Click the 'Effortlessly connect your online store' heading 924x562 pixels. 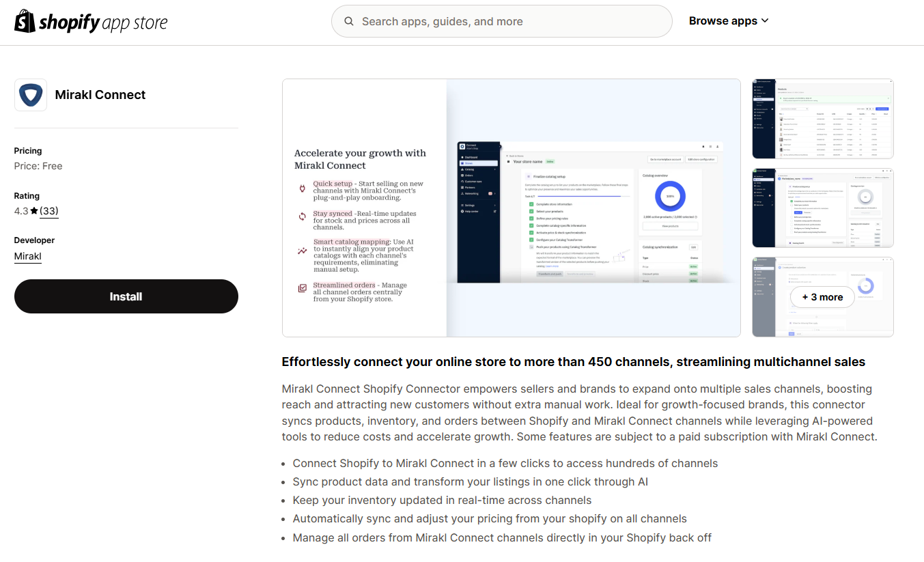point(574,362)
